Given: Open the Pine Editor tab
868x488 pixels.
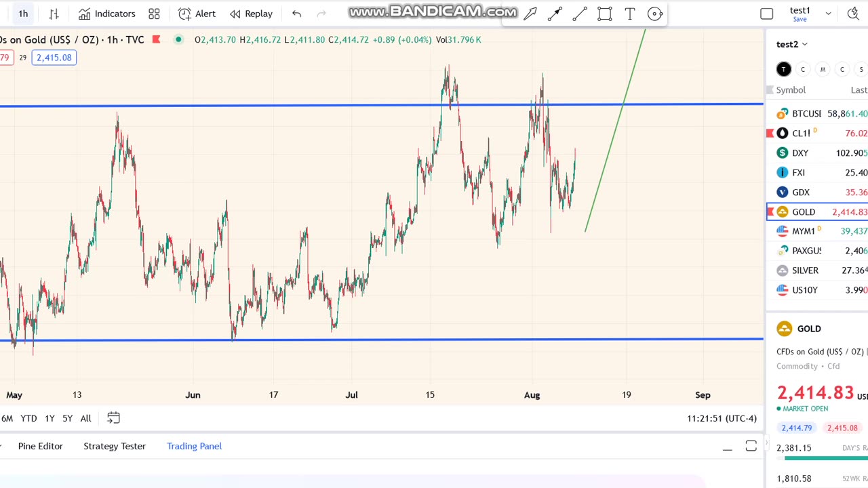Looking at the screenshot, I should (41, 446).
